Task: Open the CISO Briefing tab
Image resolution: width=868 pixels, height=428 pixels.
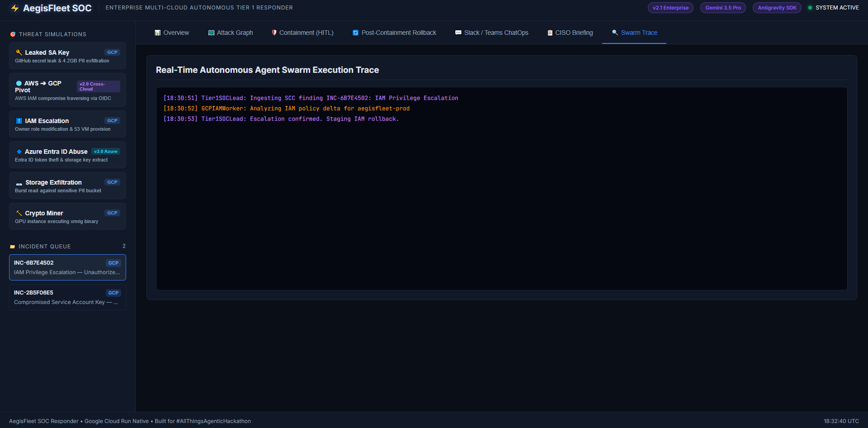Action: pos(570,33)
